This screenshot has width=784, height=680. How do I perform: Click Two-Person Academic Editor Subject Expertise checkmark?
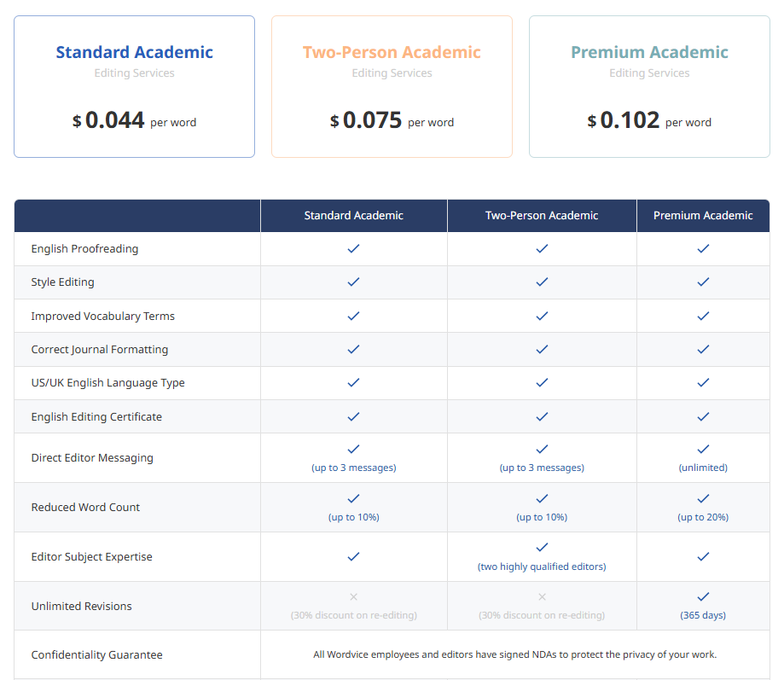542,548
